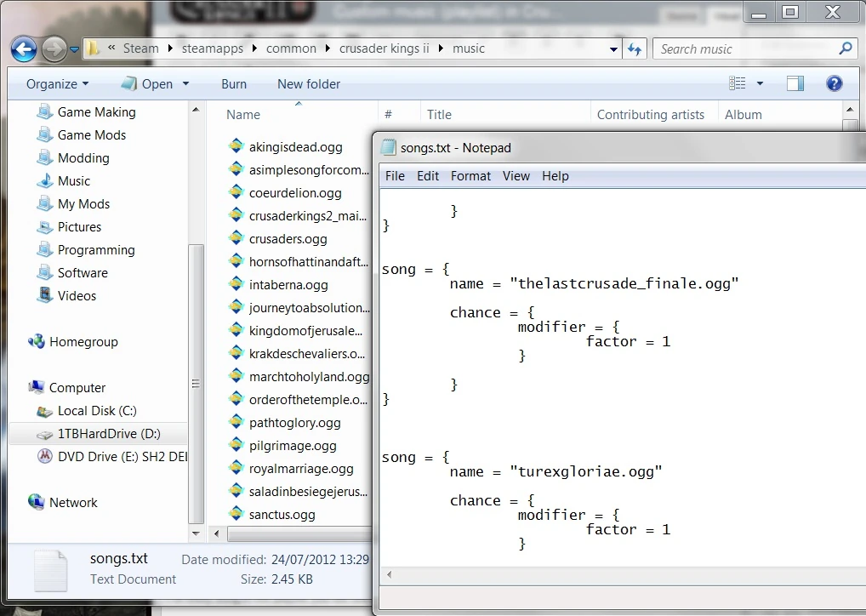Open the File menu in Notepad
Viewport: 866px width, 616px height.
tap(395, 176)
